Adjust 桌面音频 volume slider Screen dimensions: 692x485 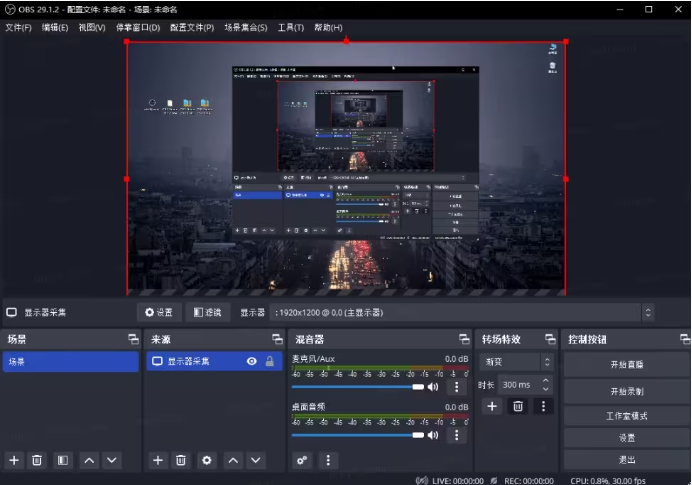pyautogui.click(x=357, y=435)
